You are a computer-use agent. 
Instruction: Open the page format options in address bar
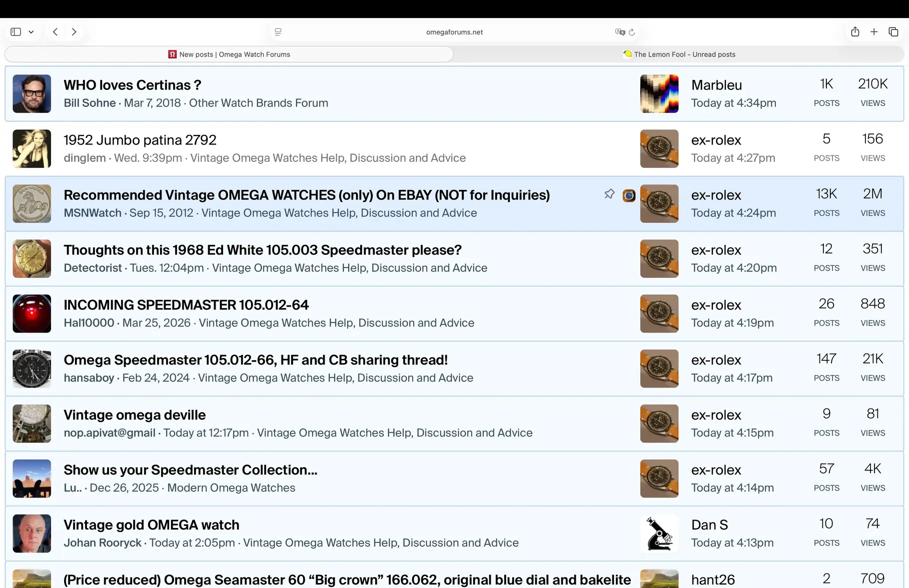coord(278,31)
